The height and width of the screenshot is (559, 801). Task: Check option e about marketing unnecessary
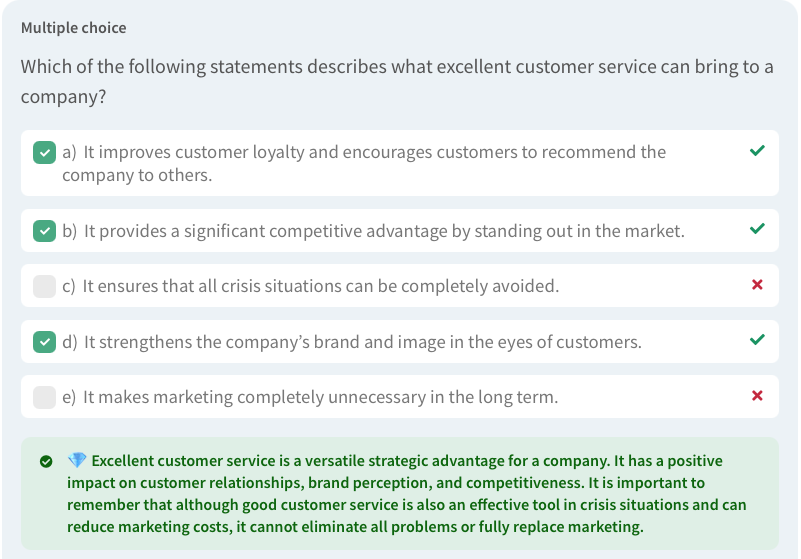point(44,397)
